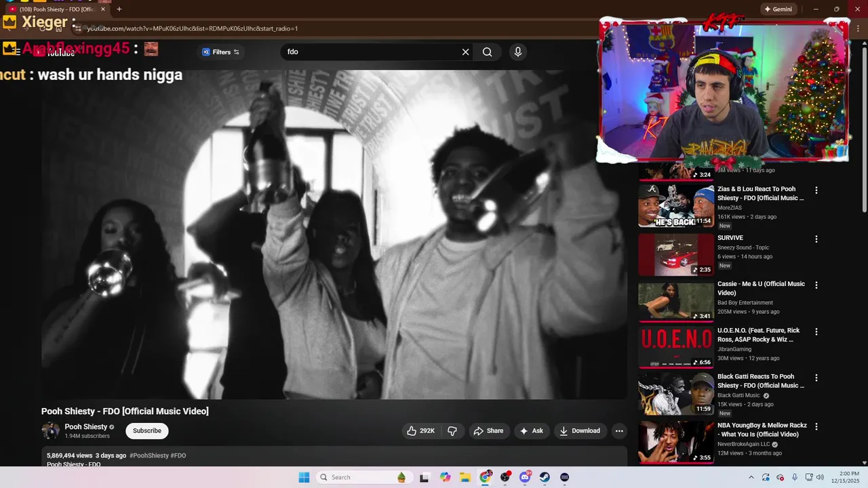868x488 pixels.
Task: Open the Filters control
Action: pyautogui.click(x=221, y=52)
